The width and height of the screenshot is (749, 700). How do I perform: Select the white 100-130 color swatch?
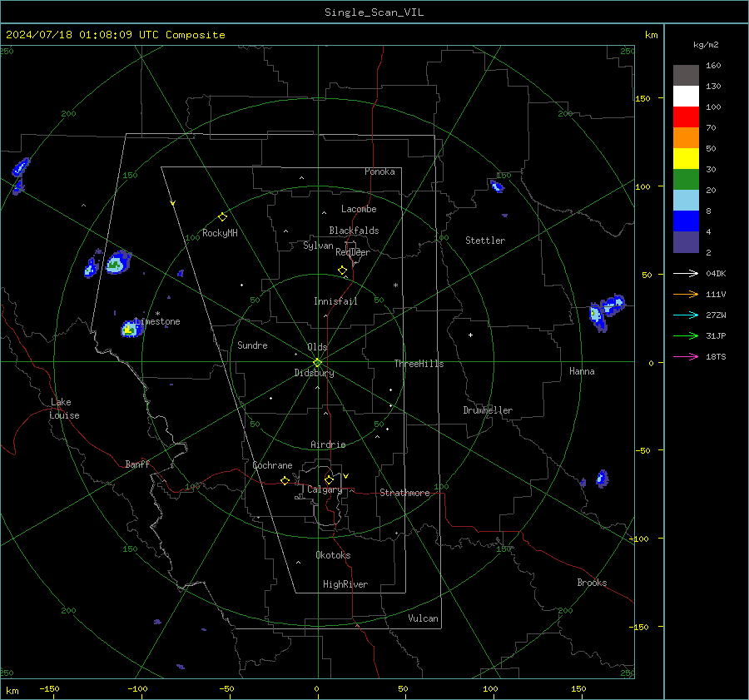point(686,97)
